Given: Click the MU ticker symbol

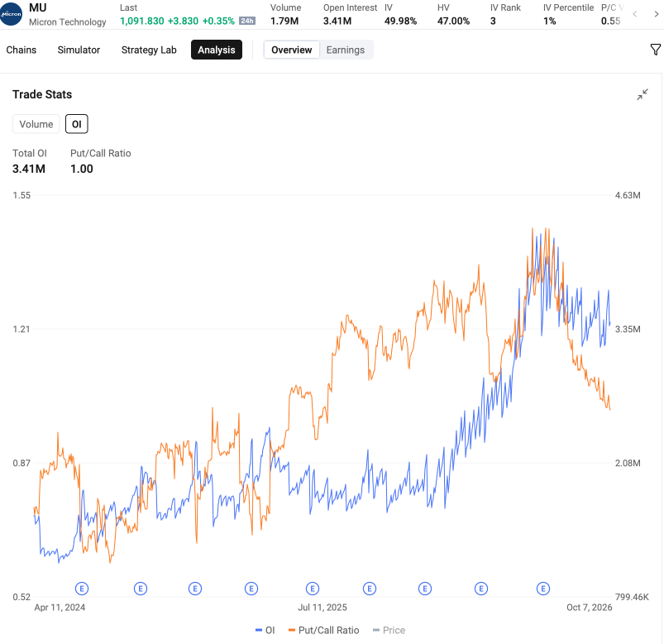Looking at the screenshot, I should click(38, 7).
